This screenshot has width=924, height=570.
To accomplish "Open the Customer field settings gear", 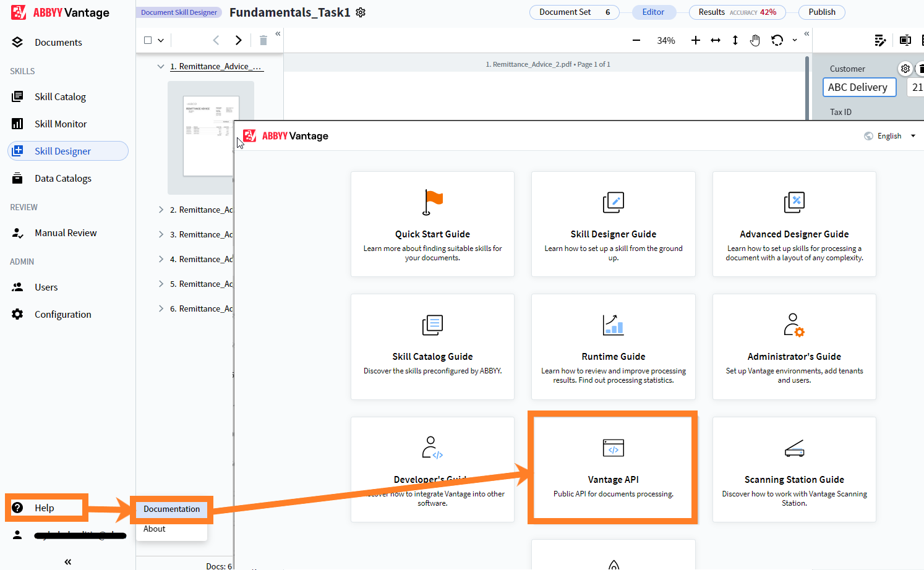I will (x=905, y=69).
